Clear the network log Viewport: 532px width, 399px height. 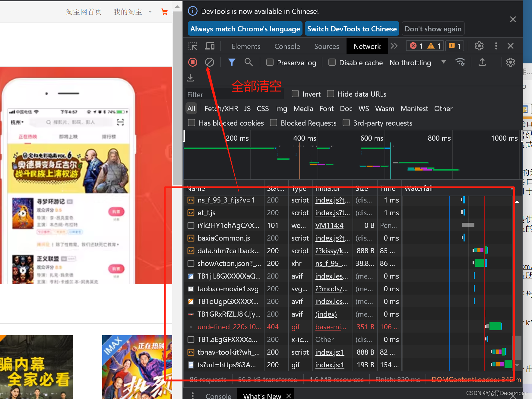tap(210, 62)
